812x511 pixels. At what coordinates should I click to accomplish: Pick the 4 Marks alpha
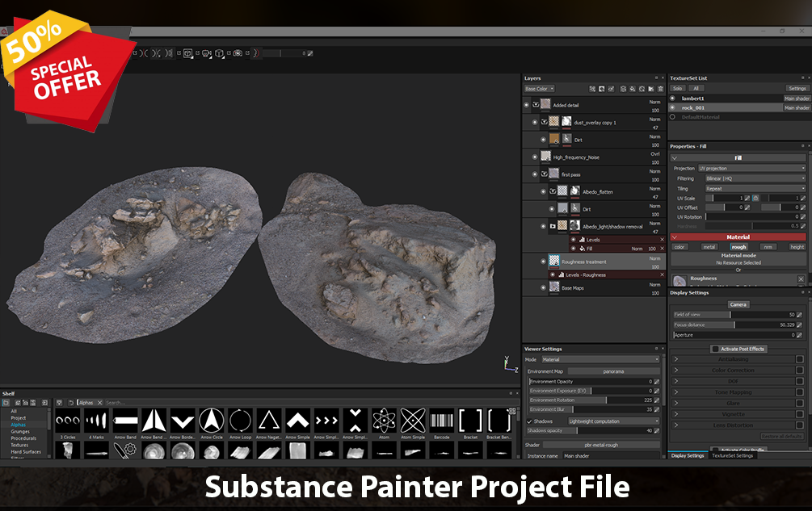[96, 421]
